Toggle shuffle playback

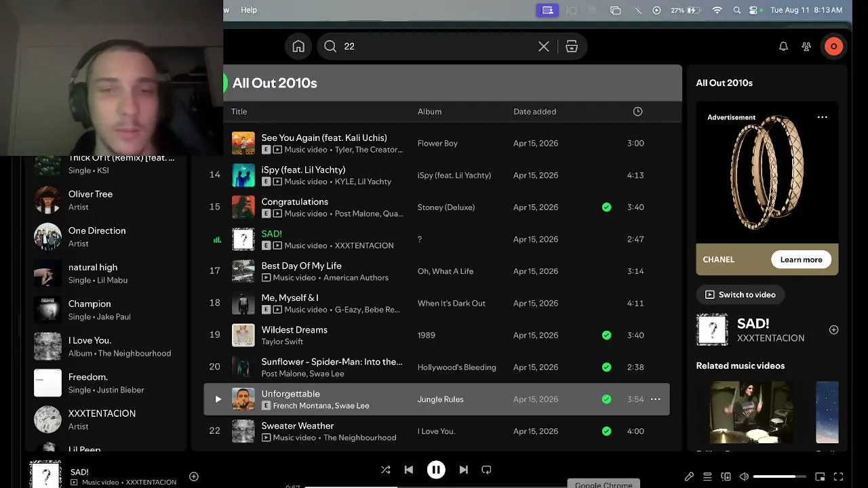[386, 470]
